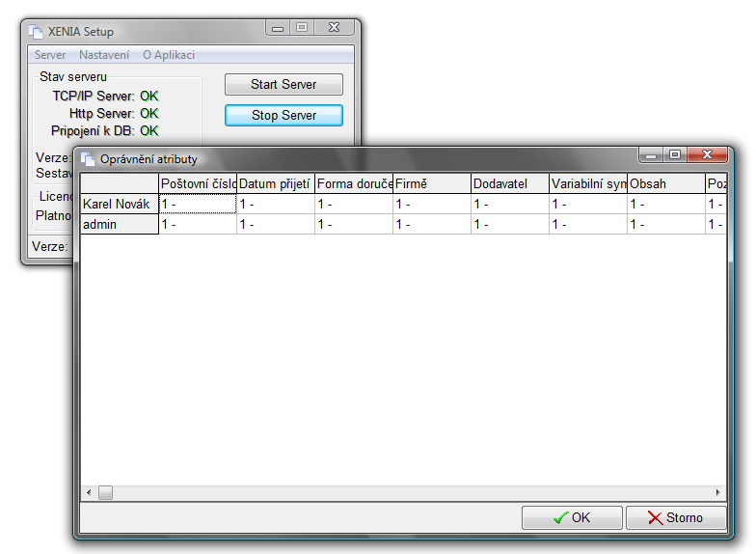The height and width of the screenshot is (554, 756).
Task: Close the Oprávnění atributy window
Action: point(708,154)
